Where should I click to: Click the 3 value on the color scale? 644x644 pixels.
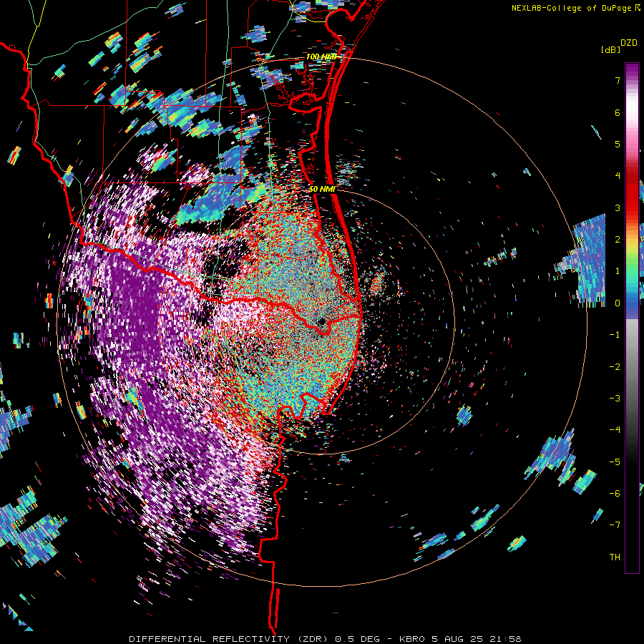[618, 208]
